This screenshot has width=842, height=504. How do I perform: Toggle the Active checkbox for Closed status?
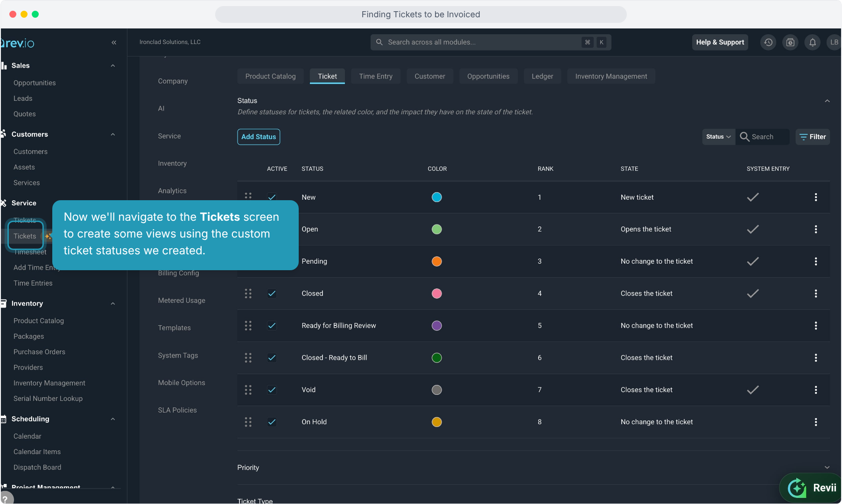272,294
